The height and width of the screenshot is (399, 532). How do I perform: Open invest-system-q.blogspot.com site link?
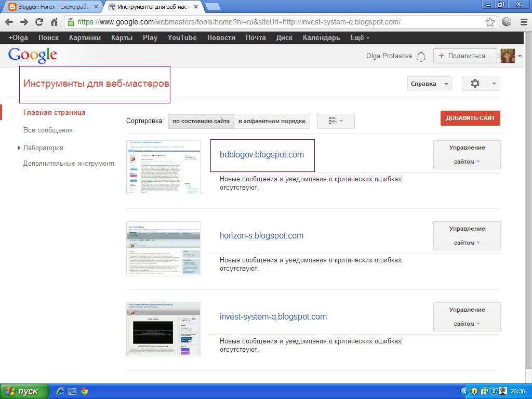(273, 317)
